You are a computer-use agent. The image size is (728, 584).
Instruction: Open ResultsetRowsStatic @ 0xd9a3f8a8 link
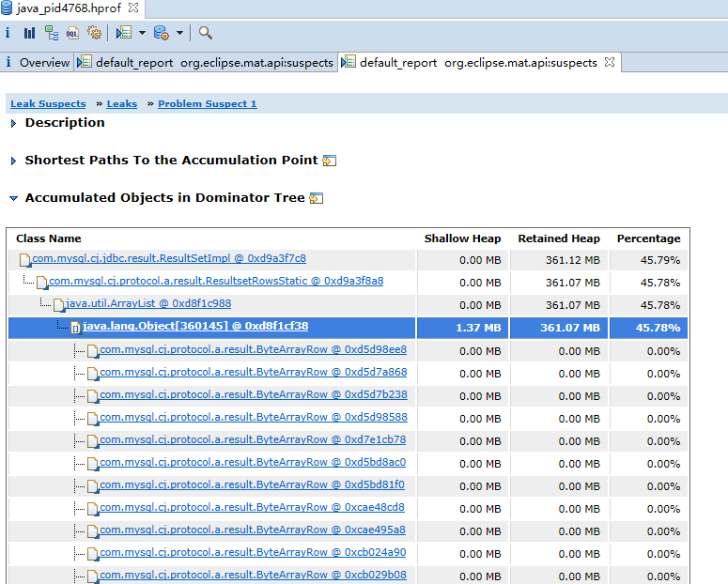click(216, 281)
